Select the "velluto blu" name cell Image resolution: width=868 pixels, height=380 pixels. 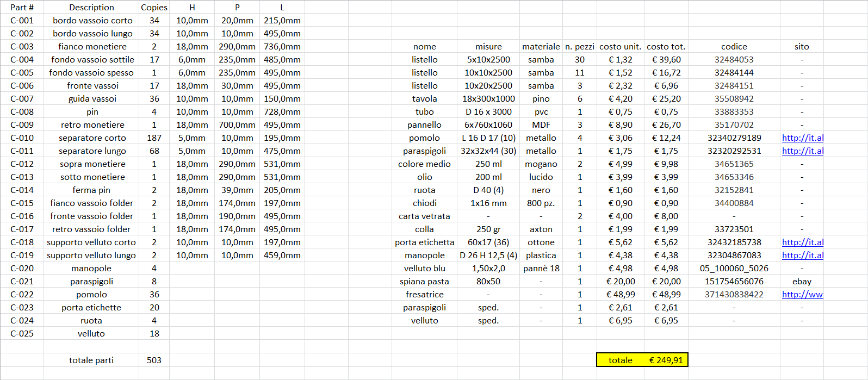[424, 269]
